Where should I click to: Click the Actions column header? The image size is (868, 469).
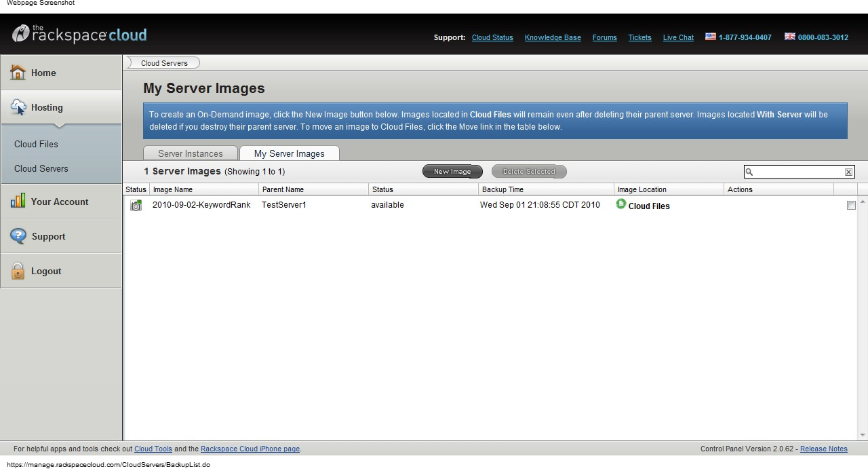point(779,189)
